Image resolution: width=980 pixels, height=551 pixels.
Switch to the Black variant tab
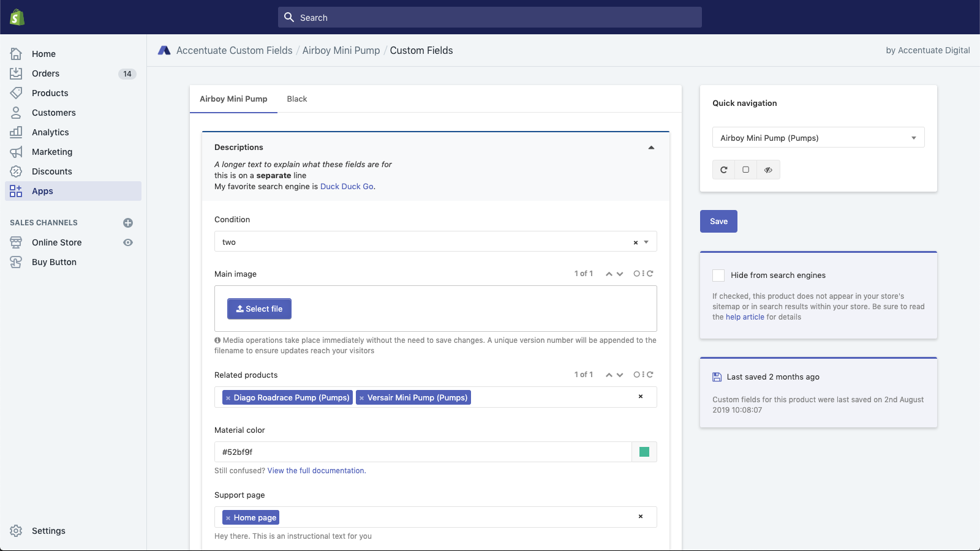(x=297, y=99)
